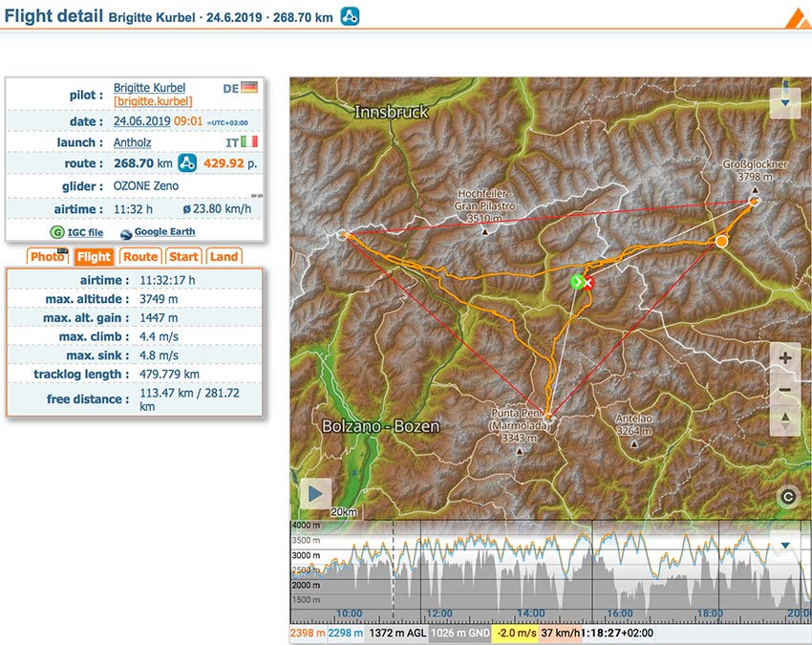Play the flight animation
The height and width of the screenshot is (645, 812).
pos(315,493)
